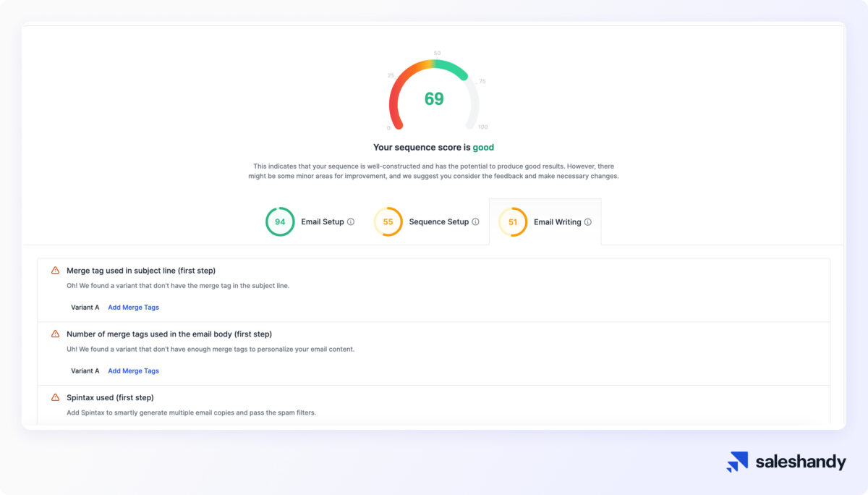The width and height of the screenshot is (868, 495).
Task: Click the green "good" rating text
Action: click(x=483, y=148)
